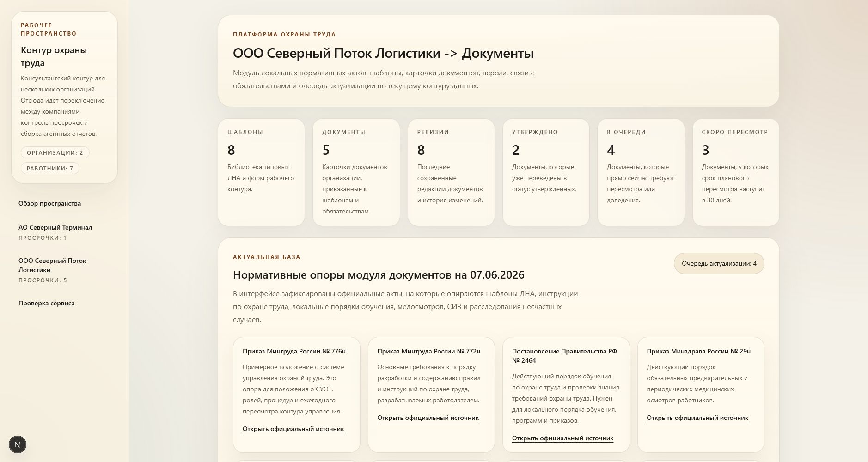
Task: Click the number 4 in В очереди card
Action: [x=611, y=150]
